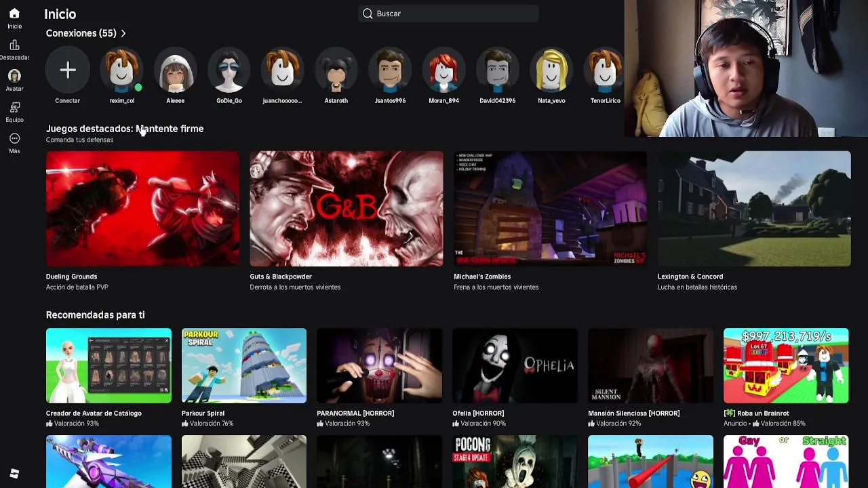The width and height of the screenshot is (868, 488).
Task: Open GoDie_Go friend avatar
Action: [229, 70]
